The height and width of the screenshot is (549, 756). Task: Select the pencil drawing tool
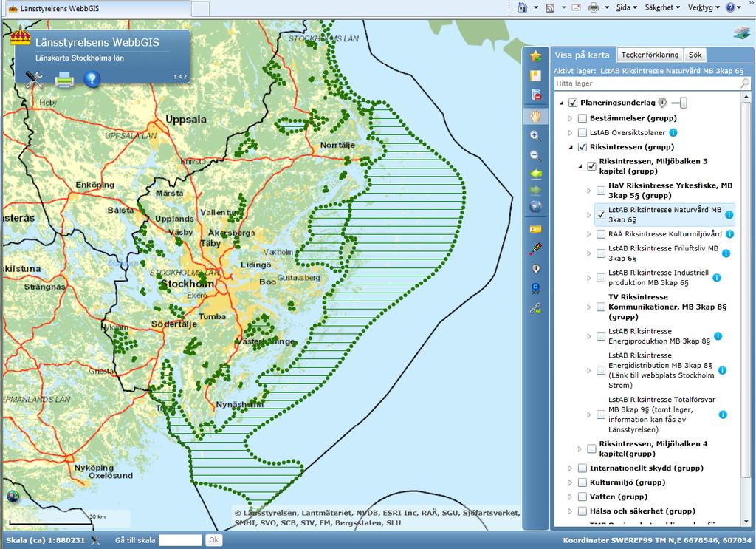535,249
